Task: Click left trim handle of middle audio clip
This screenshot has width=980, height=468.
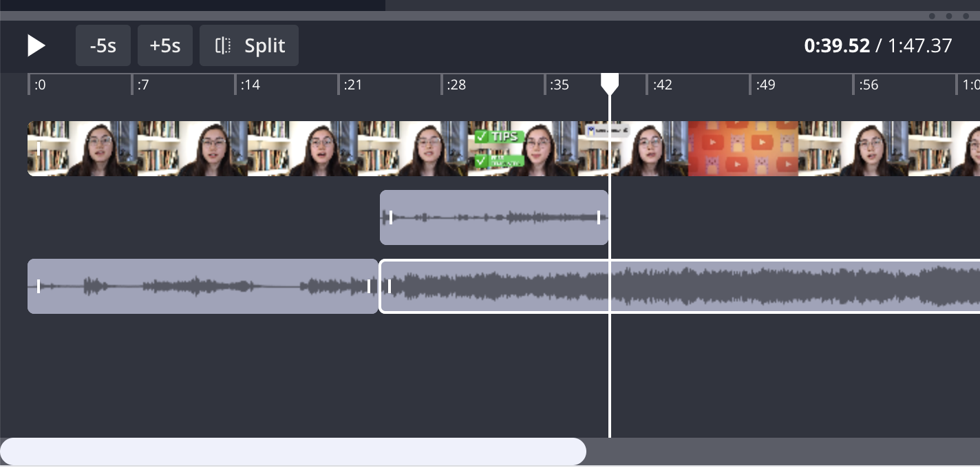Action: click(391, 217)
